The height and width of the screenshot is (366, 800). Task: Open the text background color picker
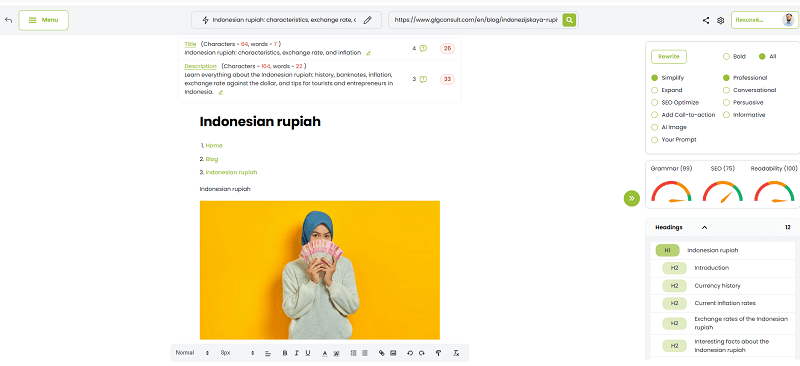tap(336, 353)
